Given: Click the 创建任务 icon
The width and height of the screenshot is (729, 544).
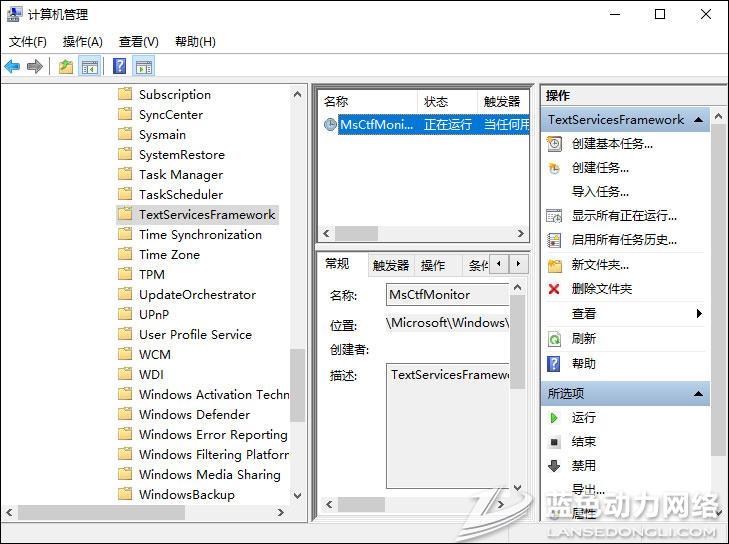Looking at the screenshot, I should [554, 168].
